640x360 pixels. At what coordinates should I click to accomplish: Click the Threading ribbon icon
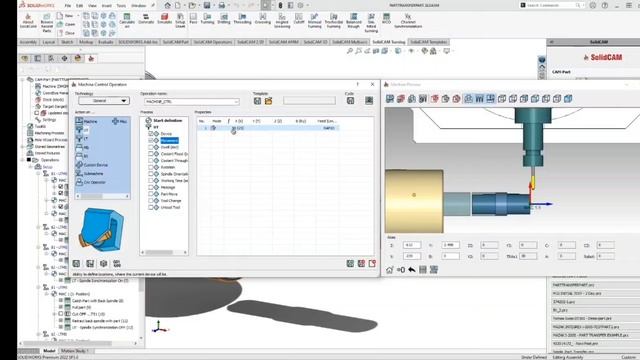(x=242, y=19)
